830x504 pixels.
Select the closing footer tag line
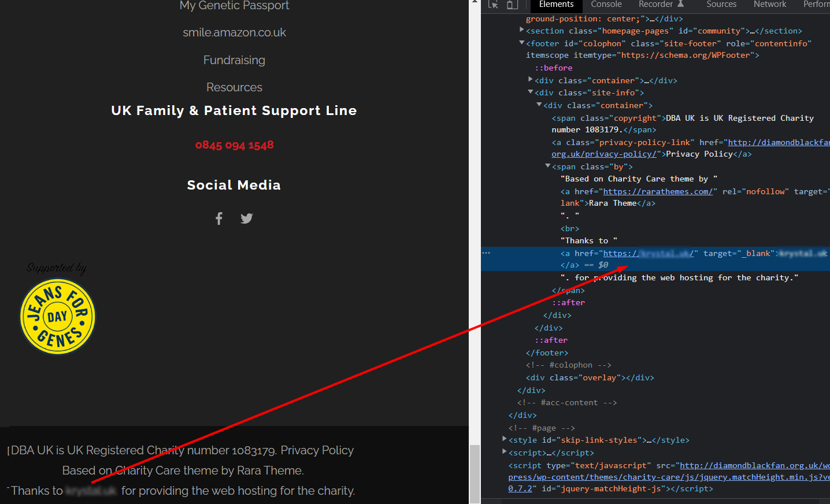(547, 353)
